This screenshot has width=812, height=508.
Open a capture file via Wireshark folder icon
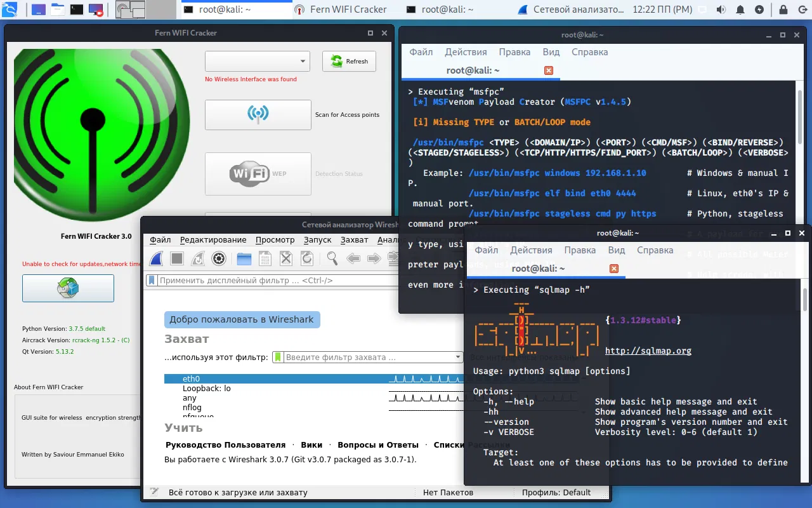244,258
